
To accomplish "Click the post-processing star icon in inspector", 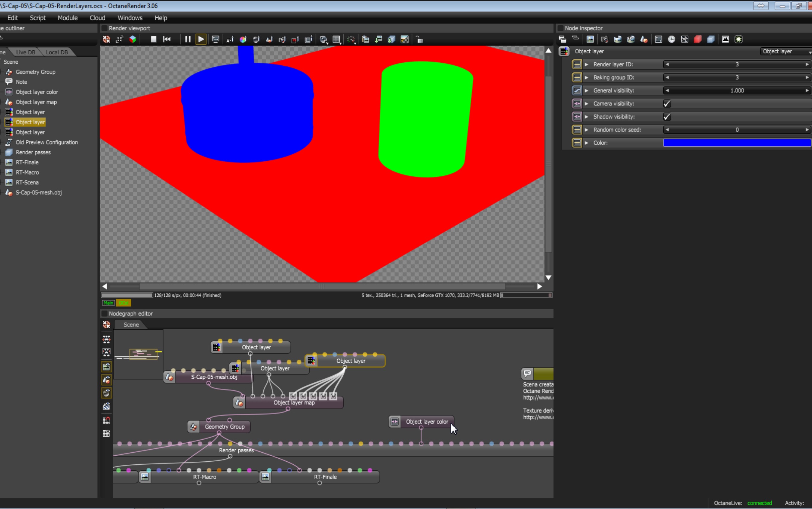I will 738,40.
